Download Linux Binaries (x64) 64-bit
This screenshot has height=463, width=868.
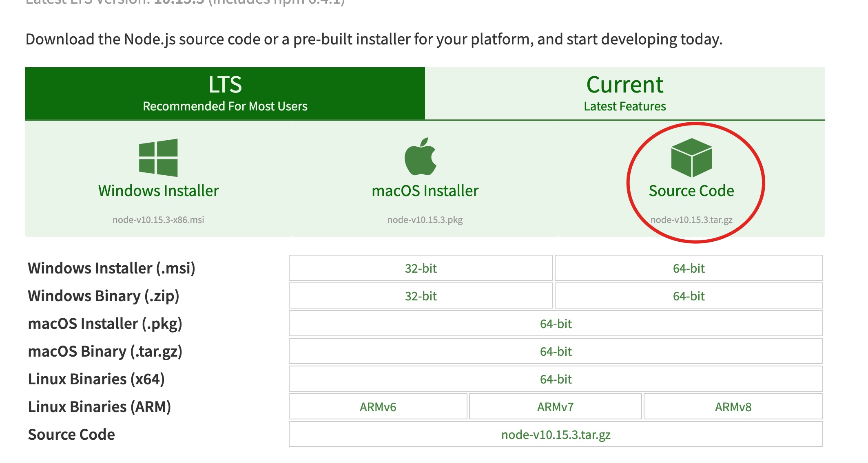coord(556,379)
